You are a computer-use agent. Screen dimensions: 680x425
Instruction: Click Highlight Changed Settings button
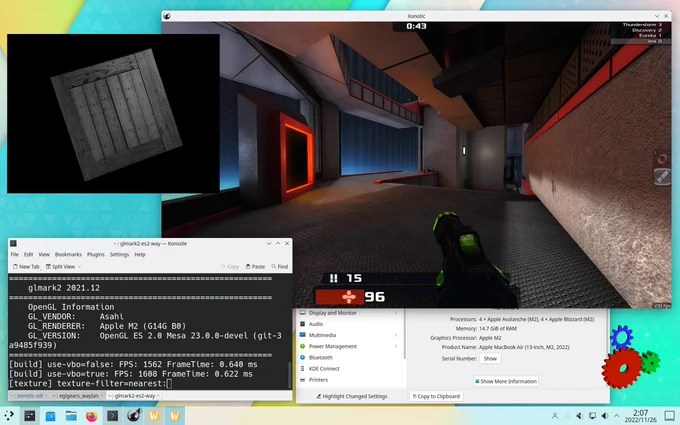352,396
